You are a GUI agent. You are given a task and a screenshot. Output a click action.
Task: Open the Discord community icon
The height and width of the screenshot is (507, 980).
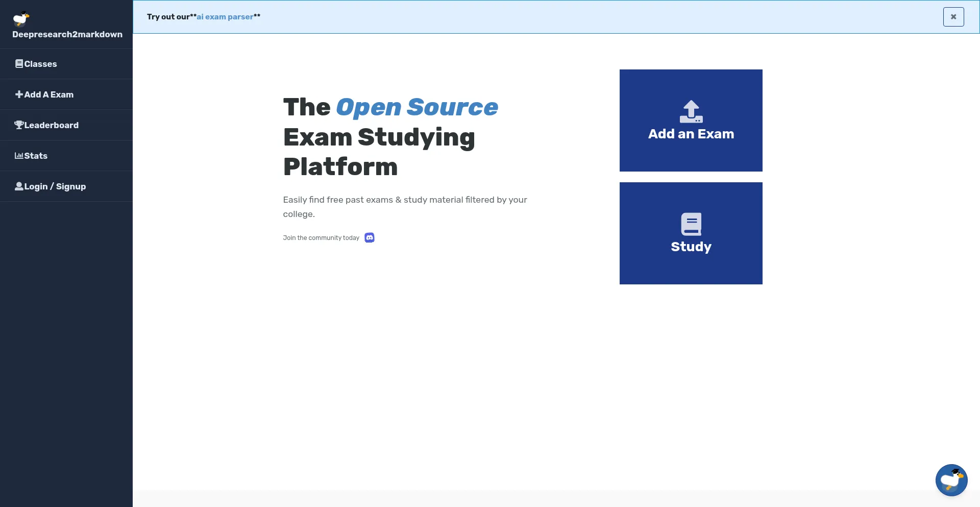[x=370, y=238]
